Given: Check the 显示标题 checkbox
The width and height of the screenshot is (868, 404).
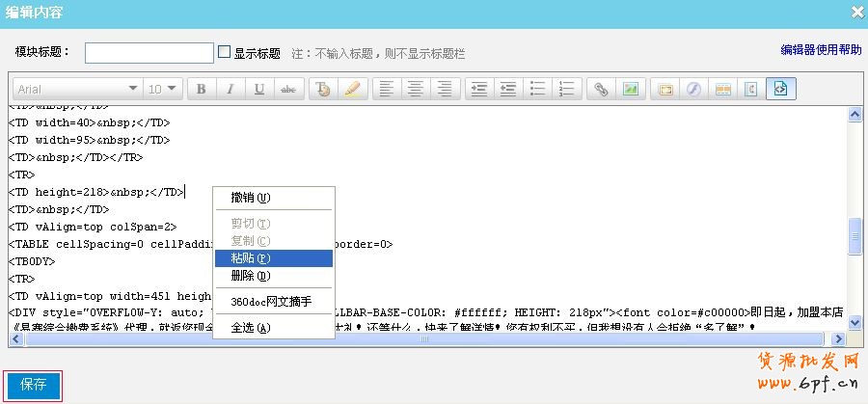Looking at the screenshot, I should [x=225, y=52].
